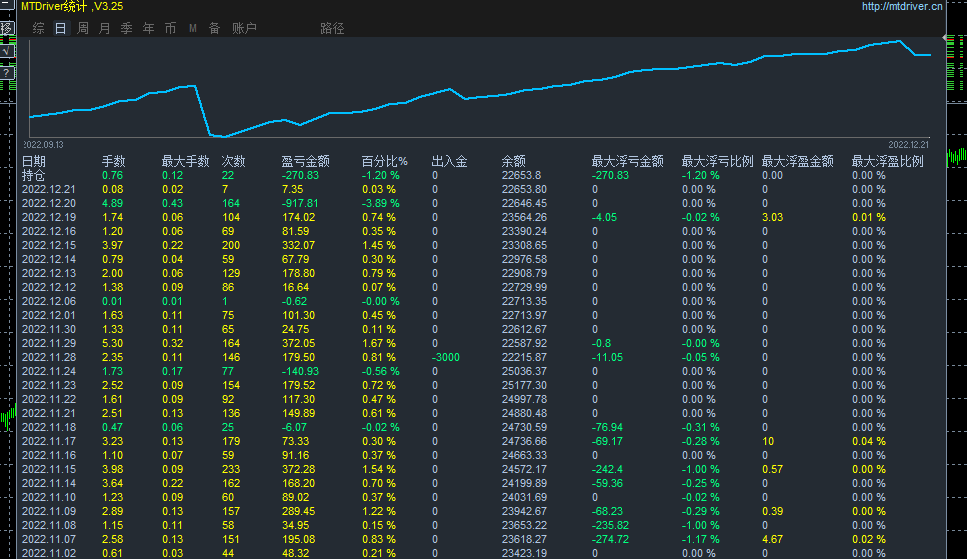Select the 2022.11.15 date row
This screenshot has height=559, width=967.
click(x=49, y=470)
